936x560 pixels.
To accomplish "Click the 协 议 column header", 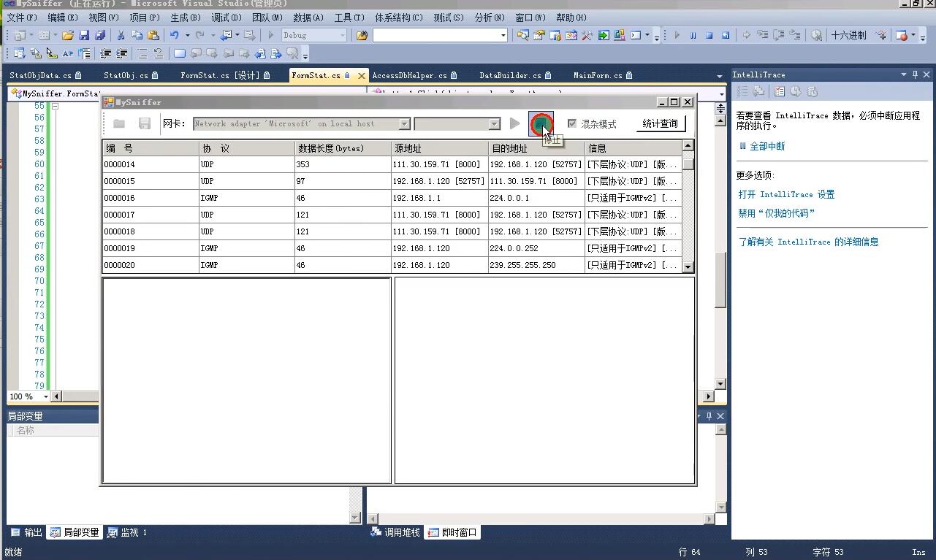I will 247,148.
